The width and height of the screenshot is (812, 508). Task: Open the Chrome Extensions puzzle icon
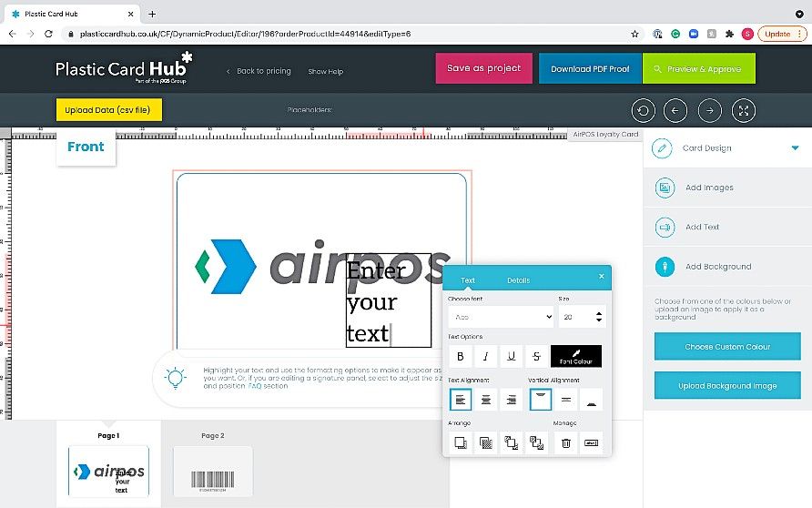[x=729, y=35]
